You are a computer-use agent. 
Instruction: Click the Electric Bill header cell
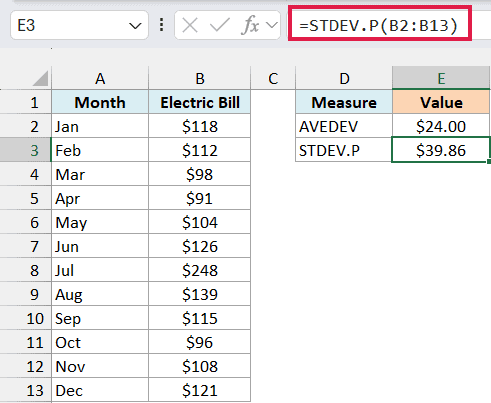pyautogui.click(x=199, y=102)
